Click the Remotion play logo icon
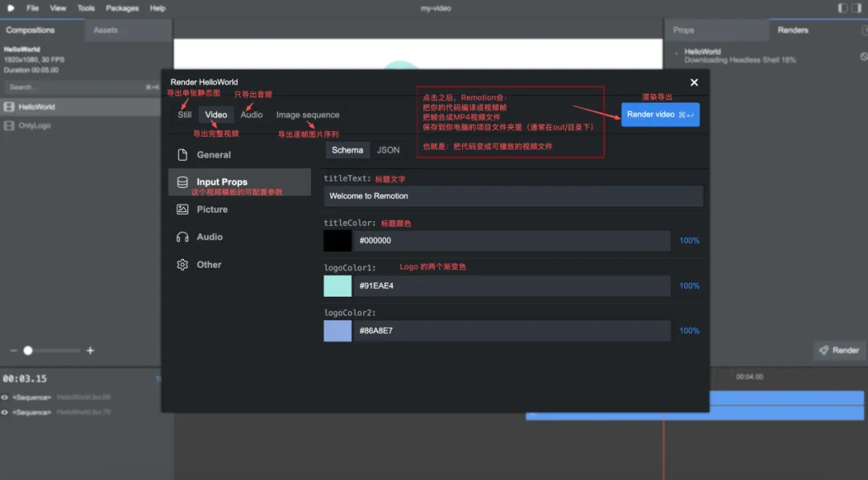This screenshot has height=480, width=868. tap(10, 8)
